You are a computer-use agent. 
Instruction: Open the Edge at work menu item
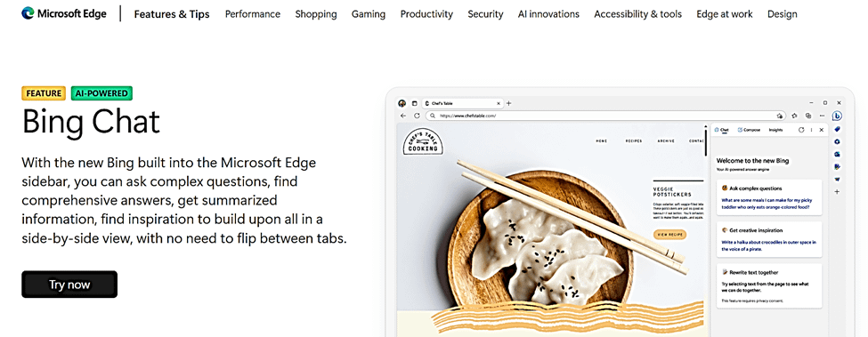[724, 14]
